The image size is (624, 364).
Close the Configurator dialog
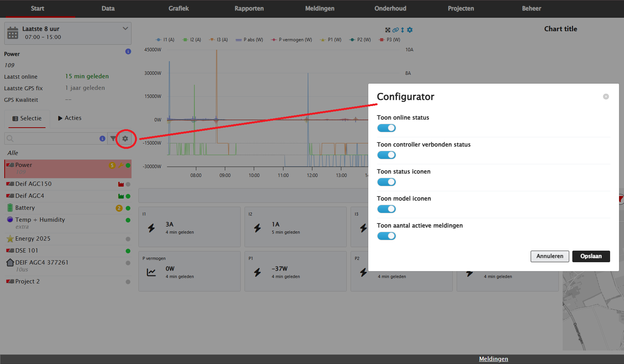(x=606, y=97)
